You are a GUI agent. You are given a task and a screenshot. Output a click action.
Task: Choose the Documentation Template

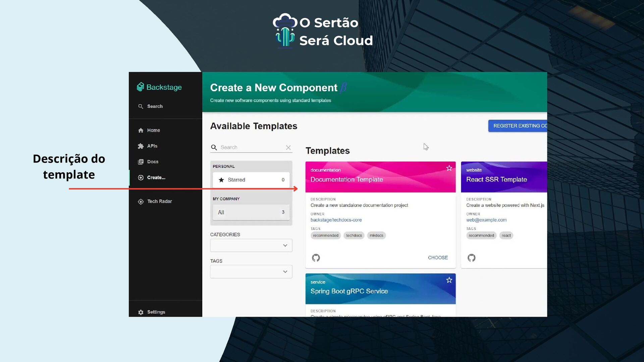point(438,258)
